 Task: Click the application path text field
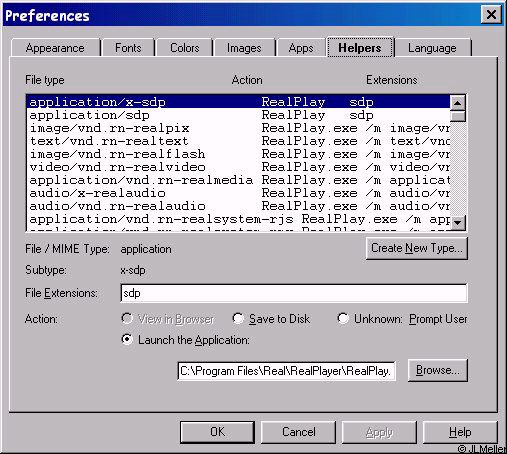[x=287, y=371]
